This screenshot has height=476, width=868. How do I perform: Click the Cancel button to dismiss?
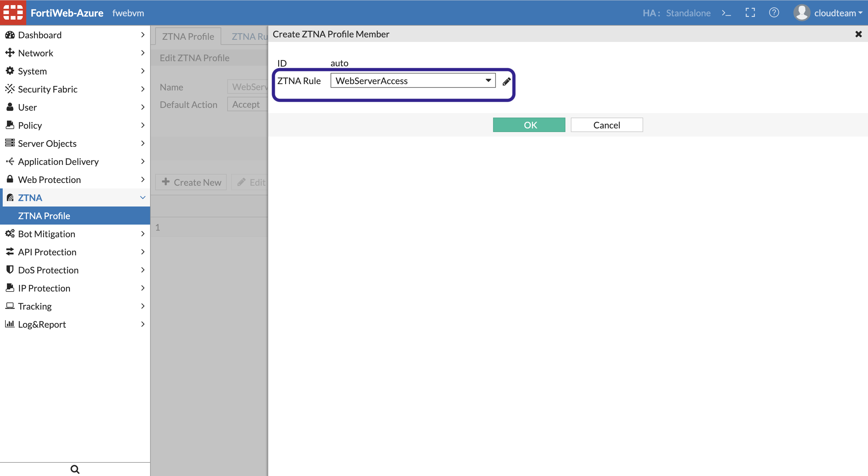606,124
